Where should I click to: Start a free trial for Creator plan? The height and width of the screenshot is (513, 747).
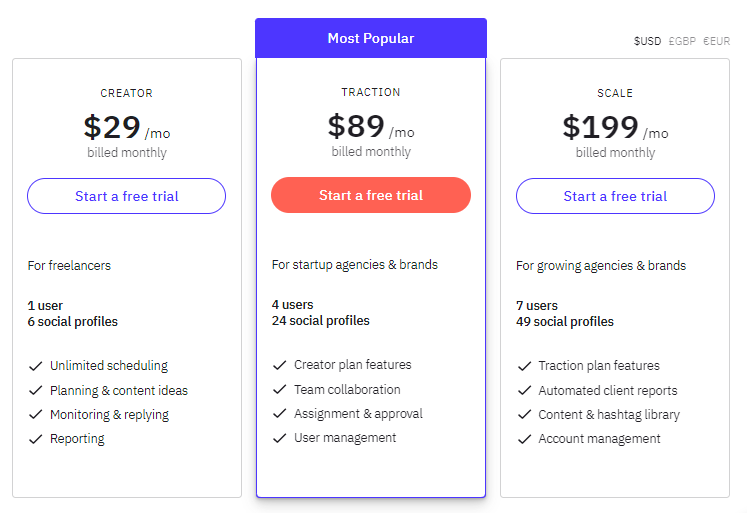(x=127, y=196)
